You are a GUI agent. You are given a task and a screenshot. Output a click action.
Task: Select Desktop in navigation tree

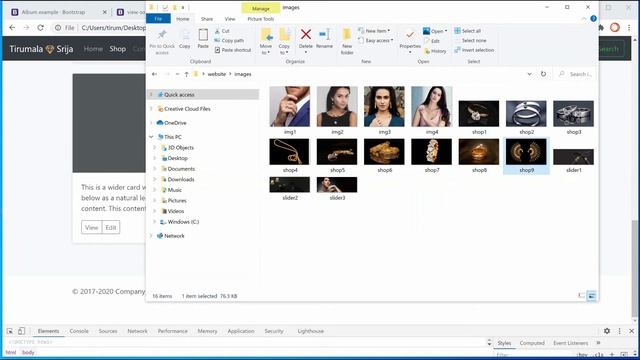pos(178,158)
